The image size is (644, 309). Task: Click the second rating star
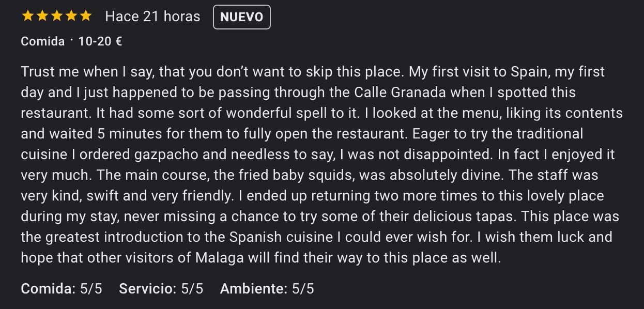[x=42, y=16]
